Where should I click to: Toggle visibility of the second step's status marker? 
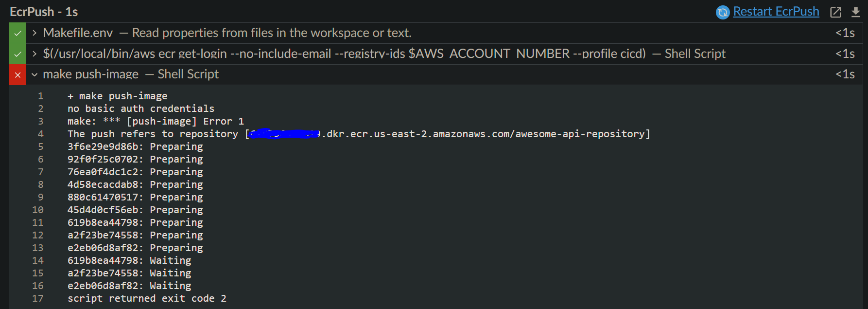point(17,54)
